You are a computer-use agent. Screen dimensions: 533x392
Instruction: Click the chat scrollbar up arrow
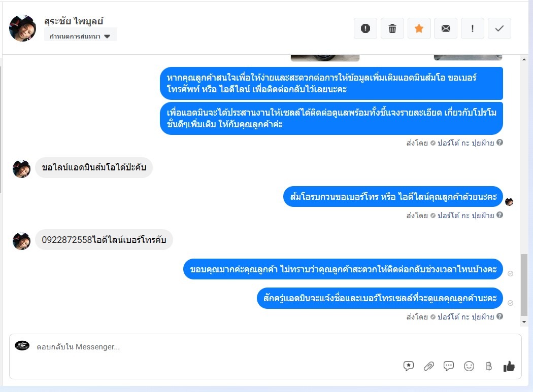524,59
